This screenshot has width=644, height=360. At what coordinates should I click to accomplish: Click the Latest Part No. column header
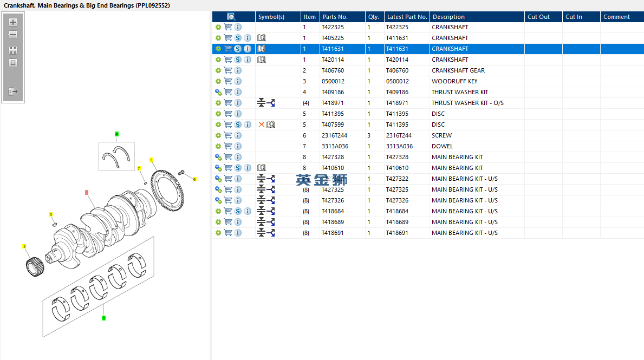(407, 17)
